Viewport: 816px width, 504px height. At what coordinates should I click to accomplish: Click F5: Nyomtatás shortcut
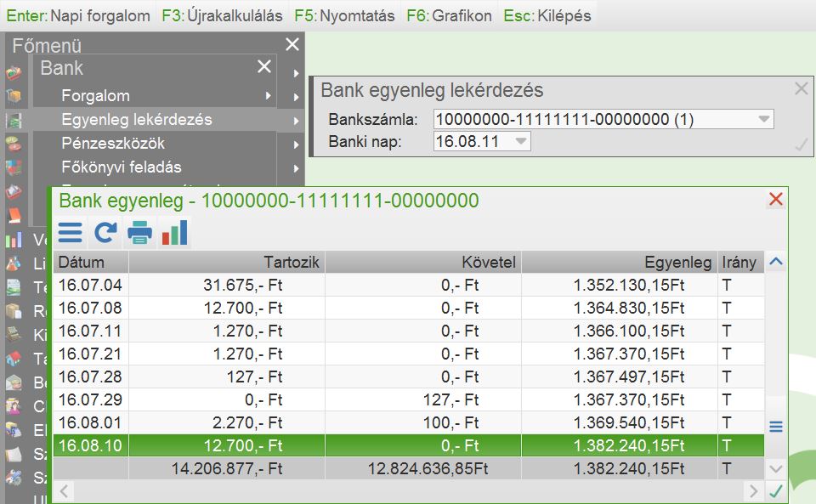(x=344, y=15)
